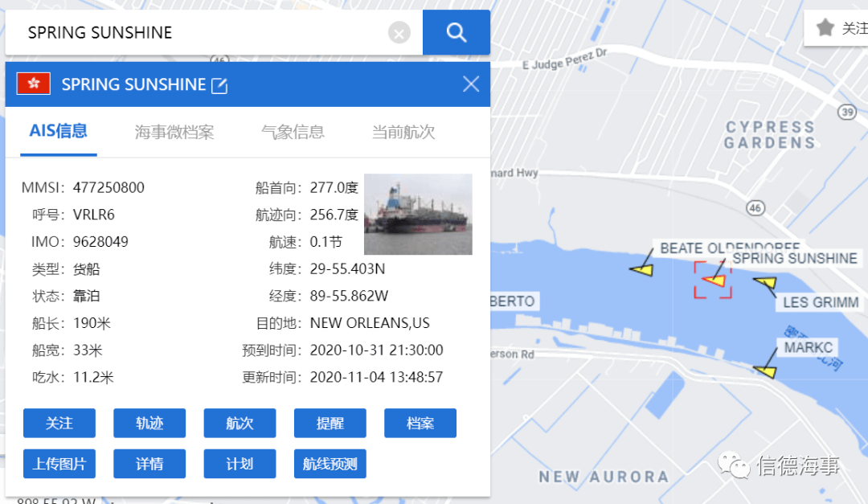Select the BEATE OLDENDORFF ship marker
Image resolution: width=868 pixels, height=504 pixels.
[x=643, y=270]
